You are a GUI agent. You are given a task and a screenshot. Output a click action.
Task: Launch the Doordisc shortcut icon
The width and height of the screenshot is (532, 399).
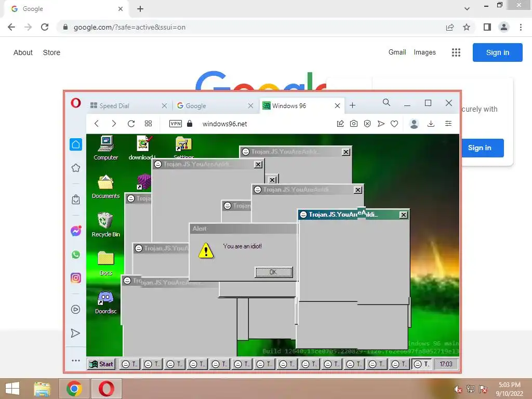click(106, 302)
